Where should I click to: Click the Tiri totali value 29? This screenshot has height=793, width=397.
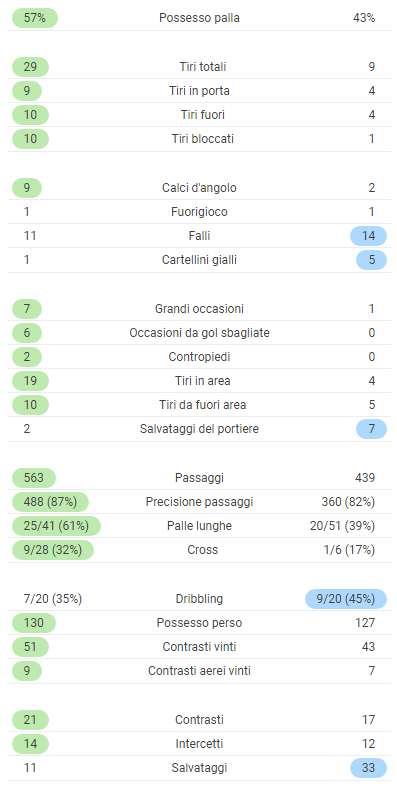tap(30, 67)
